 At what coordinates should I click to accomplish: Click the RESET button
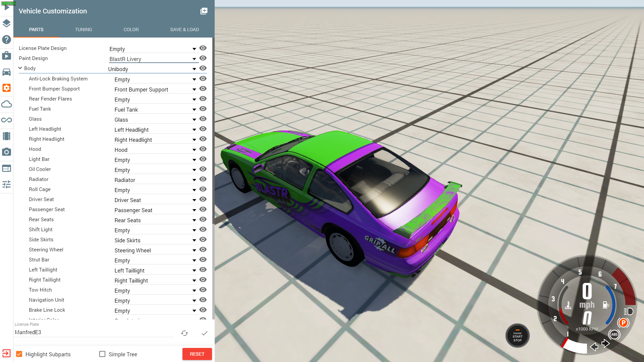(x=197, y=354)
